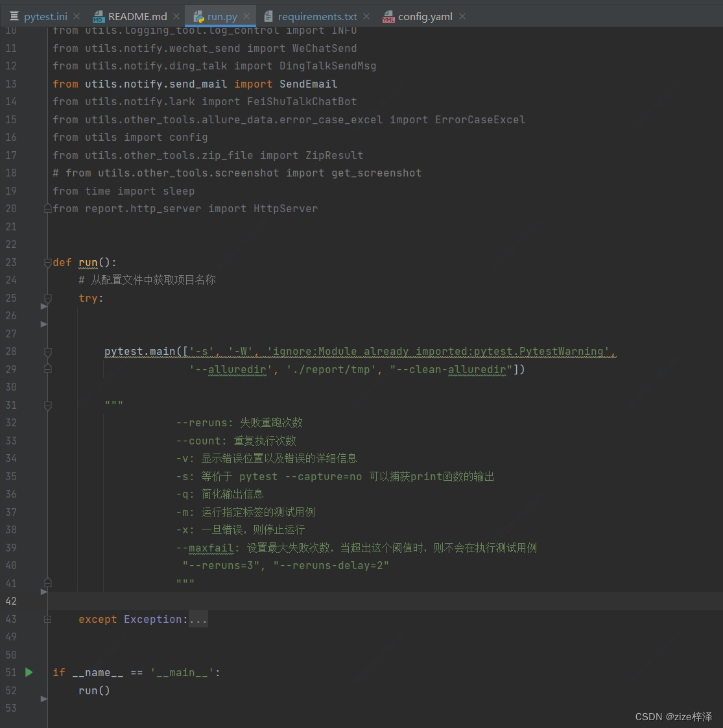The image size is (723, 728).
Task: Click the fold end marker on line 29
Action: point(47,369)
